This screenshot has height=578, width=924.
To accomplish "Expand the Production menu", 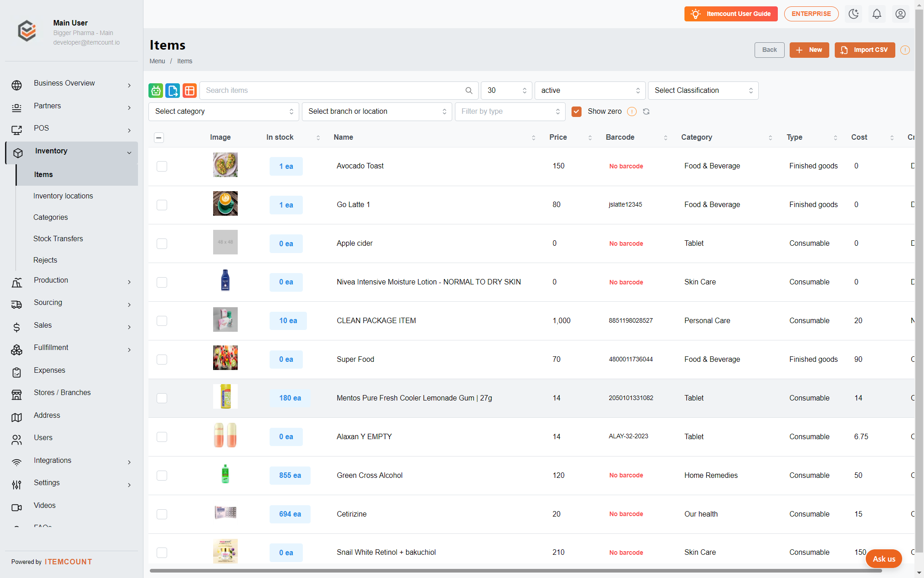I will click(71, 282).
